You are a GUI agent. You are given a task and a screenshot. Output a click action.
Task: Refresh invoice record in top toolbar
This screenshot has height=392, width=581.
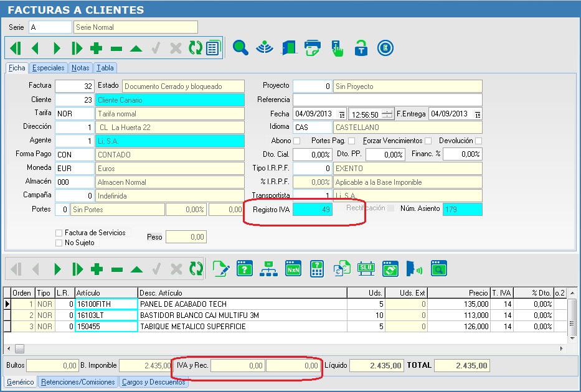195,48
